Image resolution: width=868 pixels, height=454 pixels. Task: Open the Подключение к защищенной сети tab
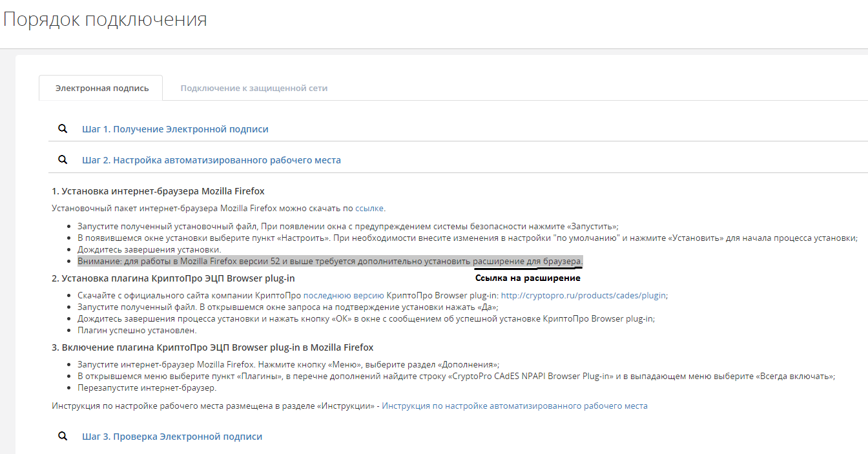[x=254, y=88]
